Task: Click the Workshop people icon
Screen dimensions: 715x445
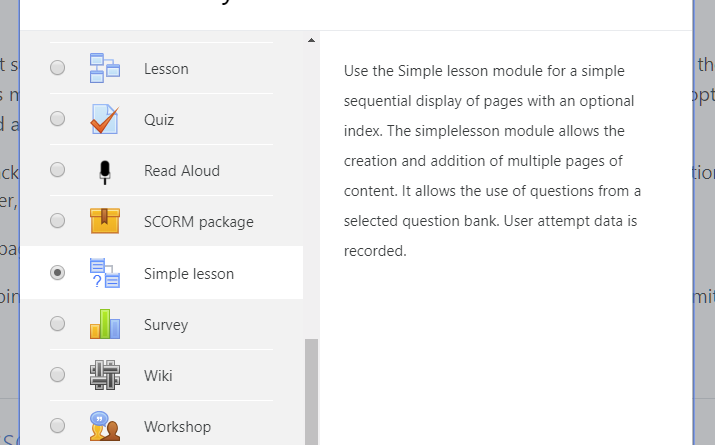Action: 105,426
